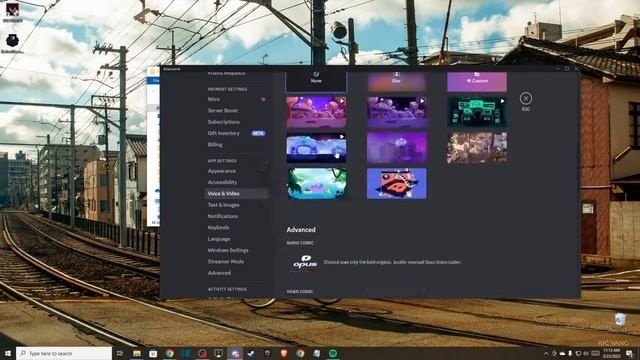Open the Custom background upload tile

(477, 82)
